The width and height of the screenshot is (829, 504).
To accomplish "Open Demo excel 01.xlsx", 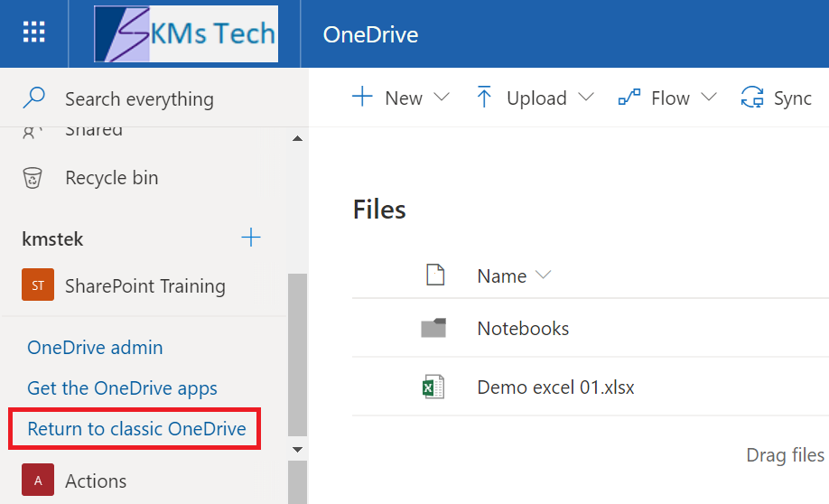I will tap(555, 387).
